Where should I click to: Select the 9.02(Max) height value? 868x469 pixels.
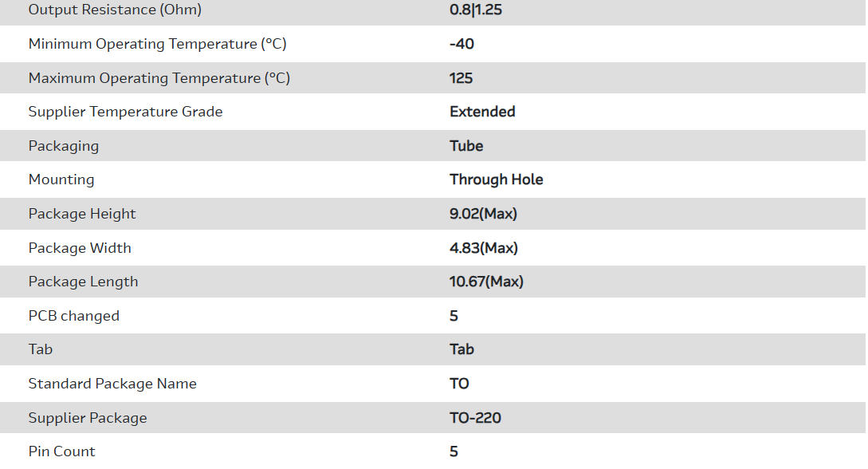tap(483, 214)
